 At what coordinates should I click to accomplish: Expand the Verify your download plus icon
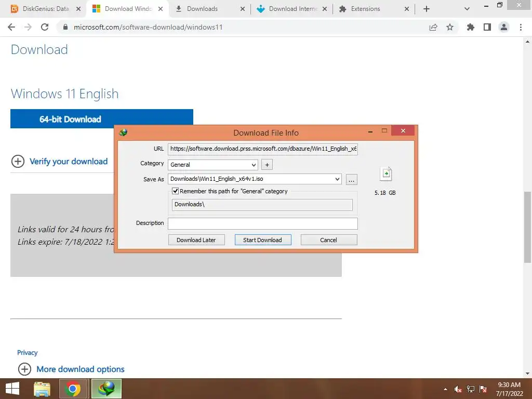[x=18, y=162]
